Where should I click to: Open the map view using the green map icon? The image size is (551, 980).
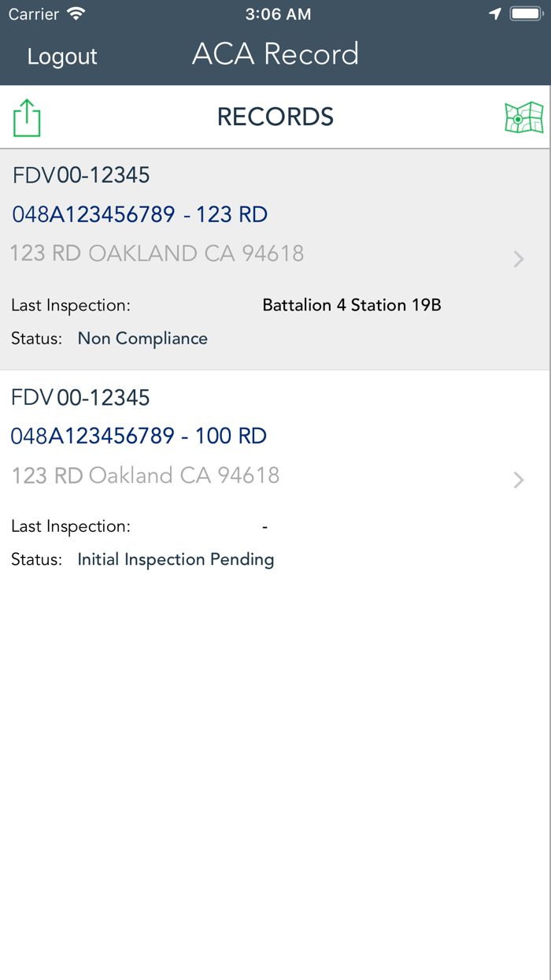click(x=523, y=117)
